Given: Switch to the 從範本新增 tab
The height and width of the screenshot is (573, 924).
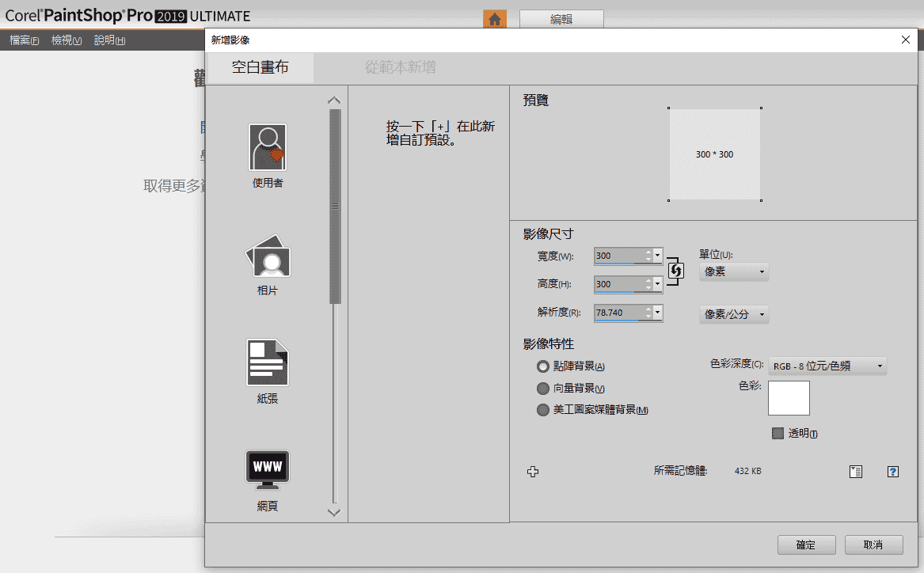Looking at the screenshot, I should coord(400,68).
